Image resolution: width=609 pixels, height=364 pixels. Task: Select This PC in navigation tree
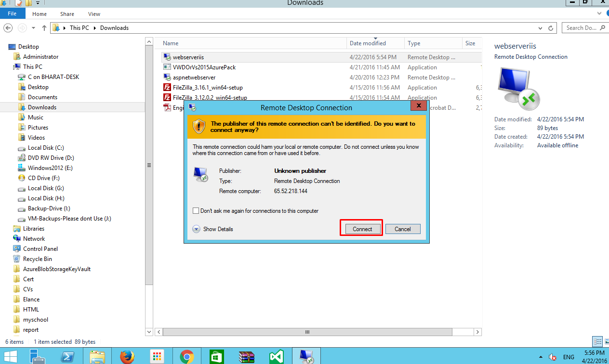click(32, 67)
